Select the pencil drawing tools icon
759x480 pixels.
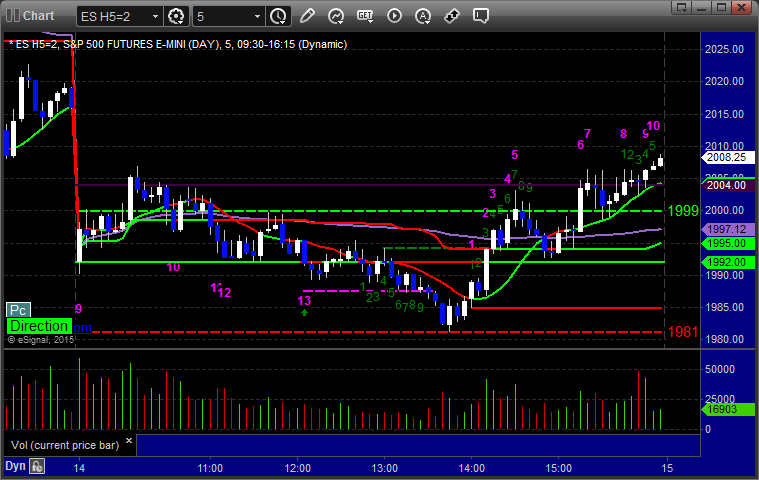coord(307,16)
